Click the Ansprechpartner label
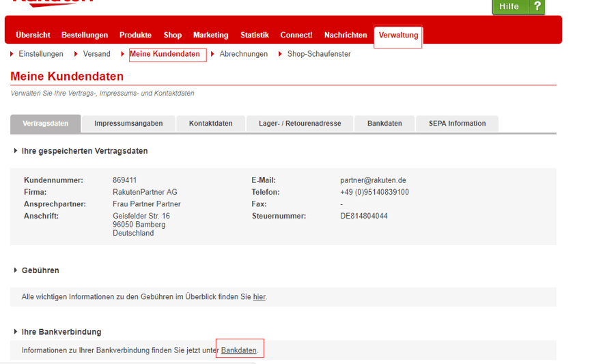Viewport: 590px width, 364px height. coord(55,204)
